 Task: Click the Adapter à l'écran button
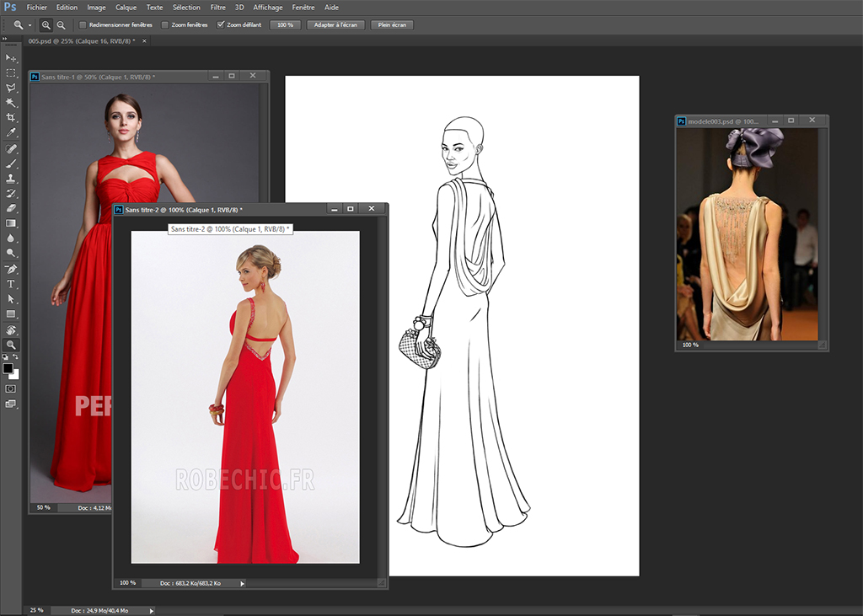(335, 25)
